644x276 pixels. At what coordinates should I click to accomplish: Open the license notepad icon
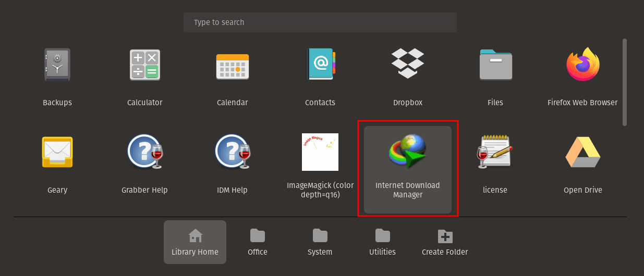pos(495,152)
